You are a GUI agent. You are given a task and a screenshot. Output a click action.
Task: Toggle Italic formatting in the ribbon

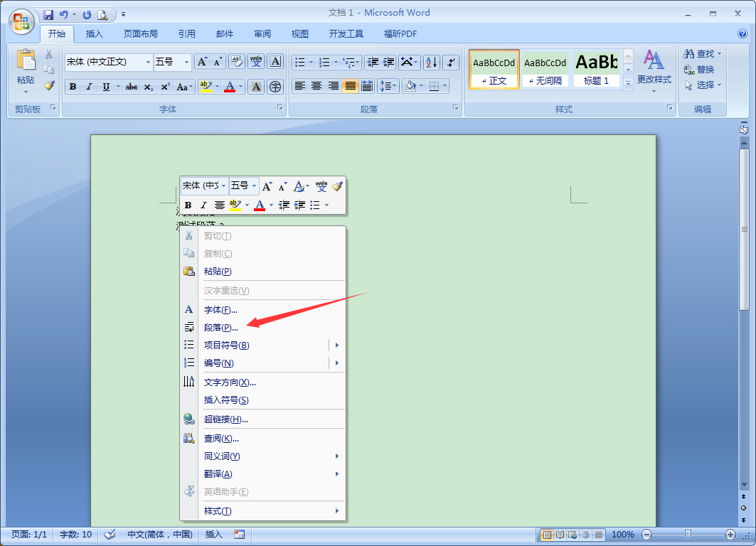click(89, 86)
